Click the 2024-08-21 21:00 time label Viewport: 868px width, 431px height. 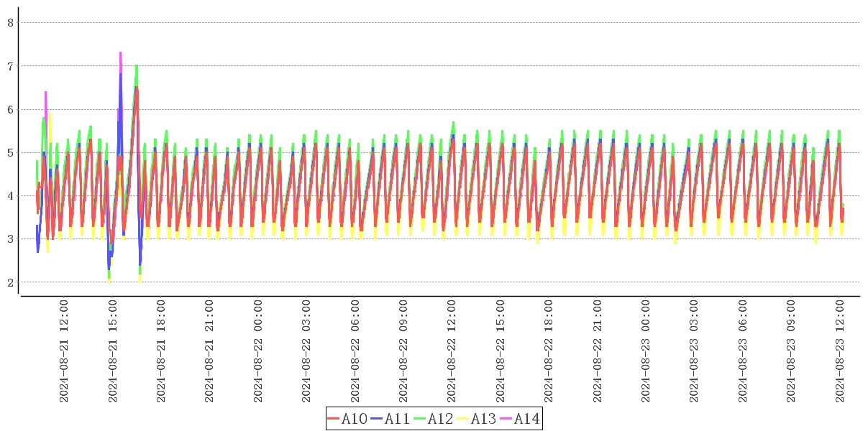tap(209, 352)
